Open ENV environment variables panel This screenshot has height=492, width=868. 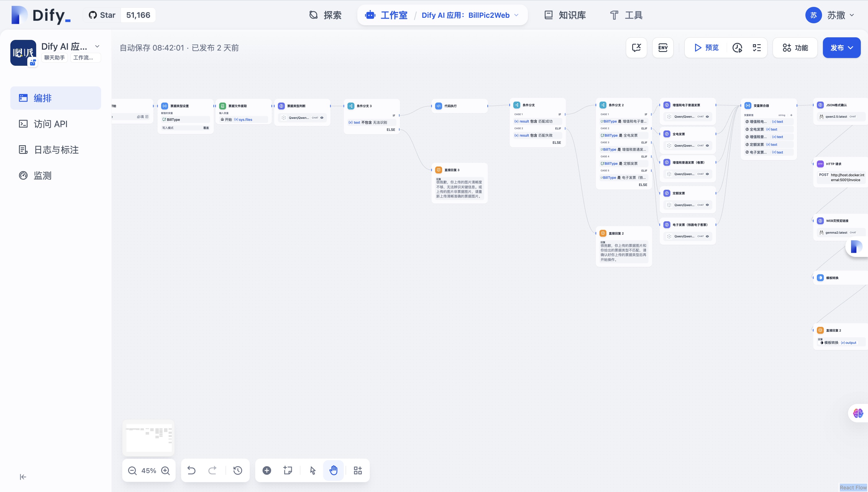click(663, 48)
